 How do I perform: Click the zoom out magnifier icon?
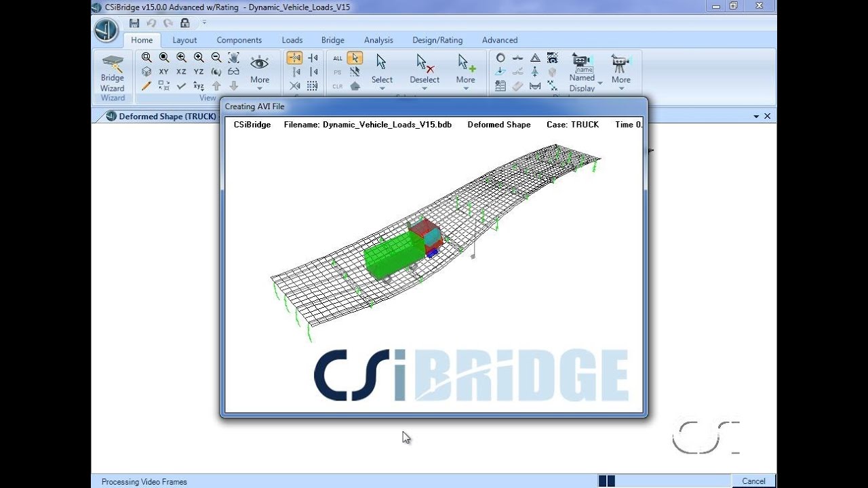click(x=216, y=58)
